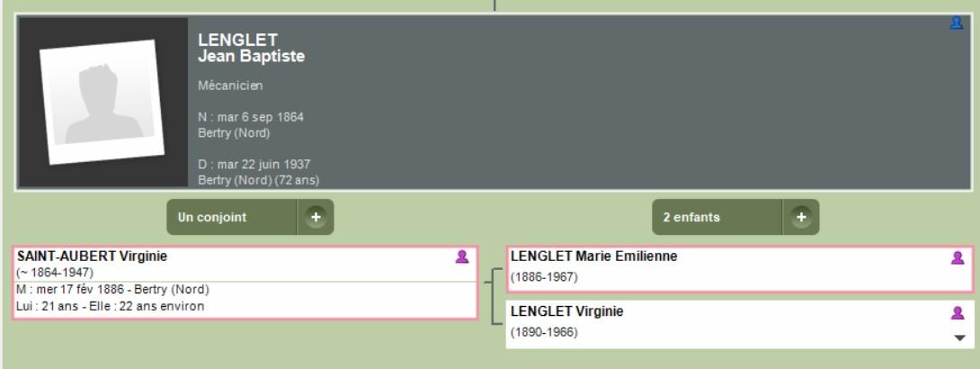Click the purple person icon beside SAINT-AUBERT Virginie
Viewport: 980px width, 369px height.
462,257
